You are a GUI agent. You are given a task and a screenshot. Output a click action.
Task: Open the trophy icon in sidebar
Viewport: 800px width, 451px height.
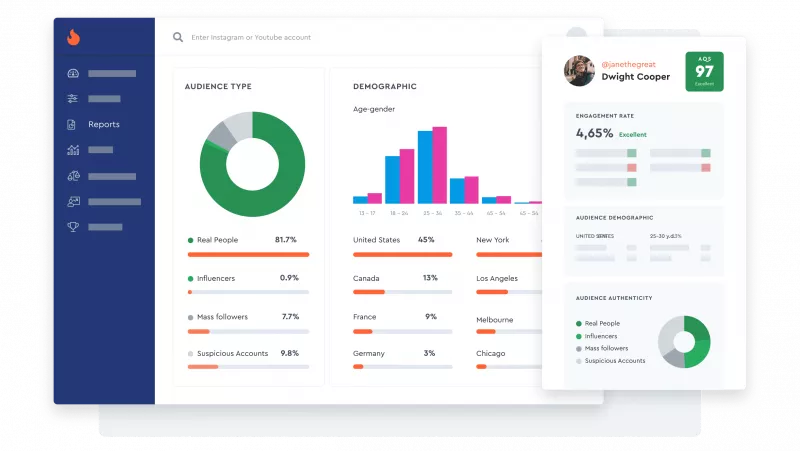point(73,227)
